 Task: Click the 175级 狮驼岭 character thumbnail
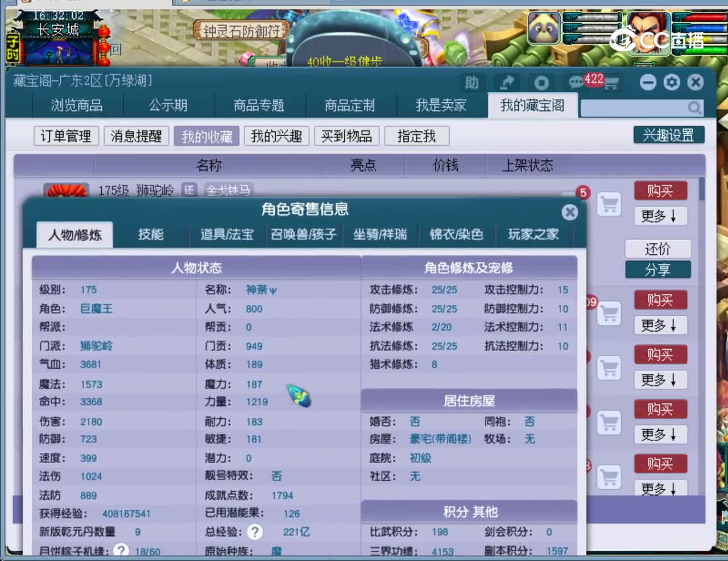click(67, 190)
